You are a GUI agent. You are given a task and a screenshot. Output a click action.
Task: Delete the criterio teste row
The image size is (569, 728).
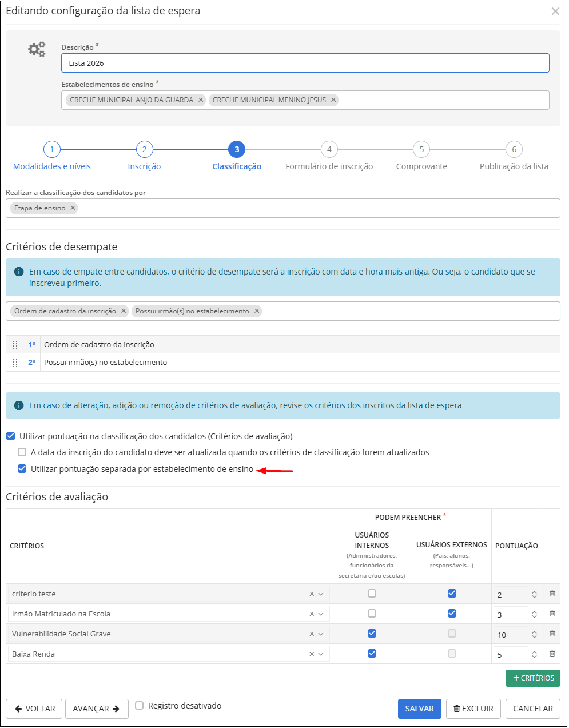552,594
